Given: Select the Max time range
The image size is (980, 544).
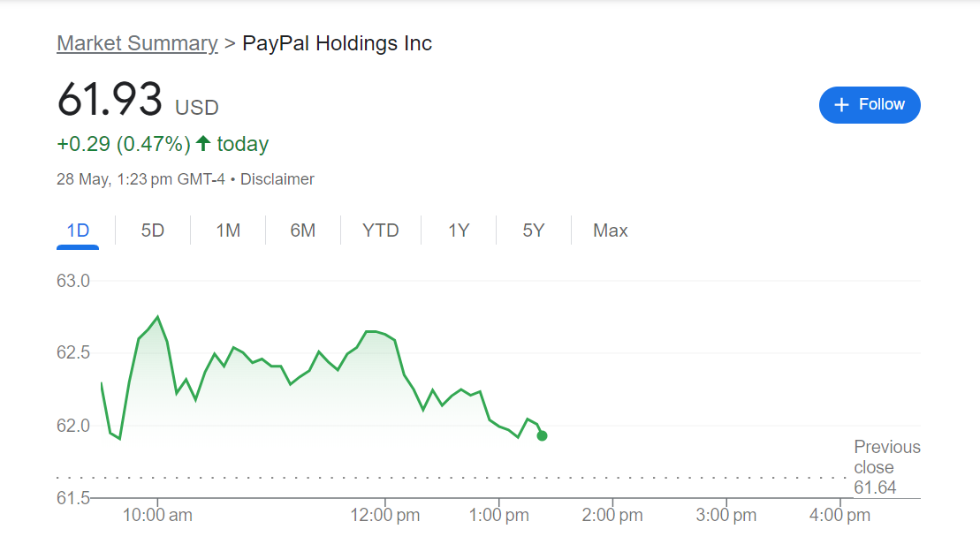Looking at the screenshot, I should (610, 230).
